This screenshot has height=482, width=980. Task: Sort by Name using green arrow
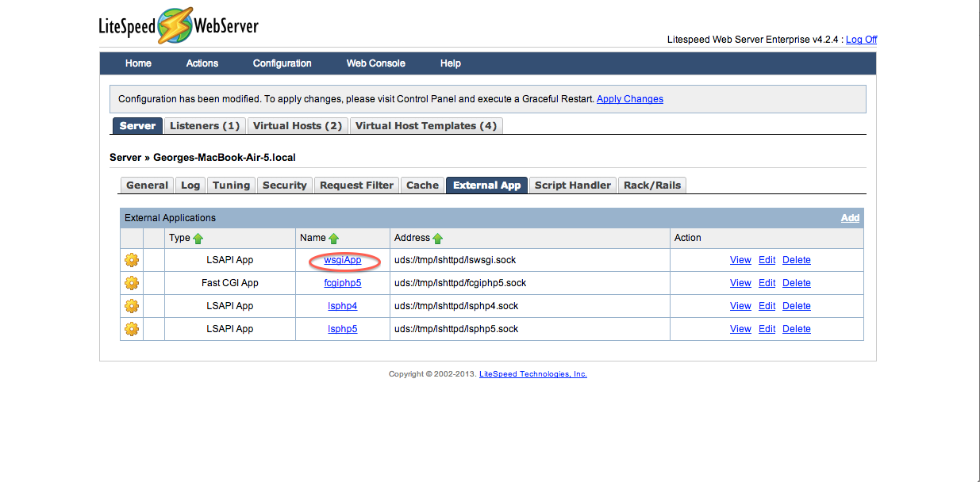pyautogui.click(x=334, y=238)
